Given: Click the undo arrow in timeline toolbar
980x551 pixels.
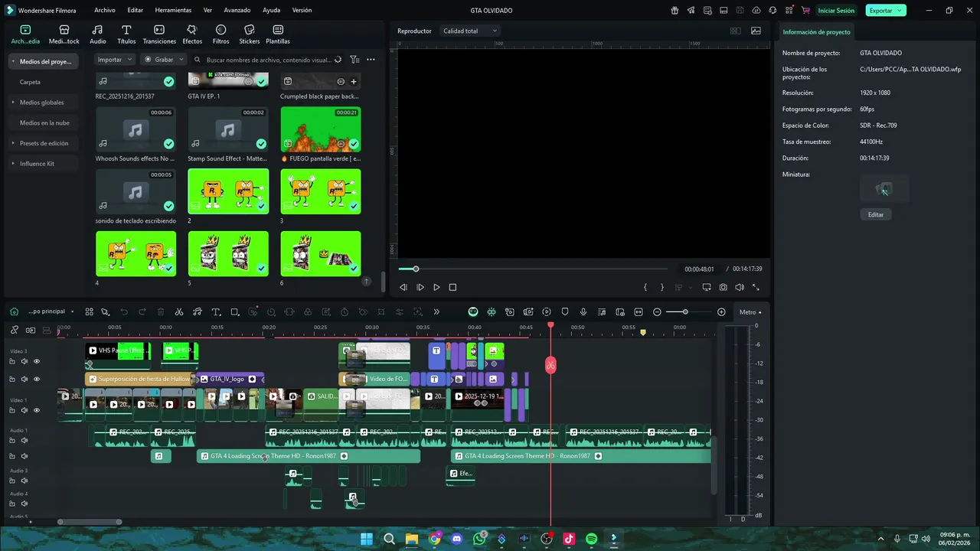Looking at the screenshot, I should 124,312.
